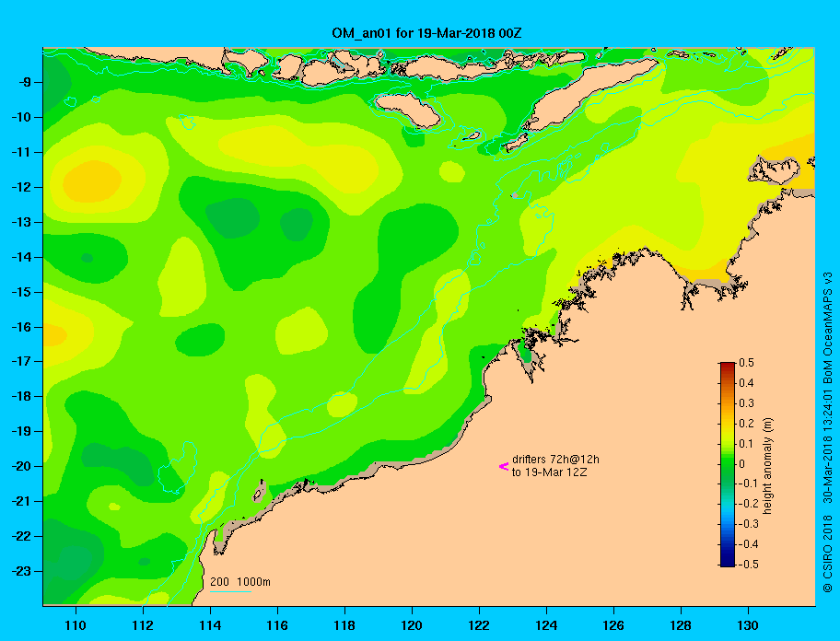The width and height of the screenshot is (840, 641).
Task: Click the colorbar tick label "0"
Action: point(742,464)
